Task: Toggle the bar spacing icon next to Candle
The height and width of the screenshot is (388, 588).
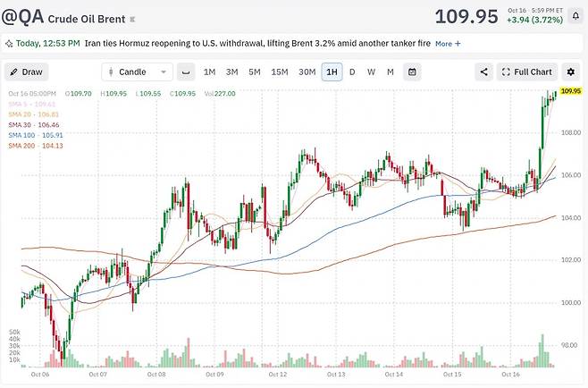Action: click(186, 72)
